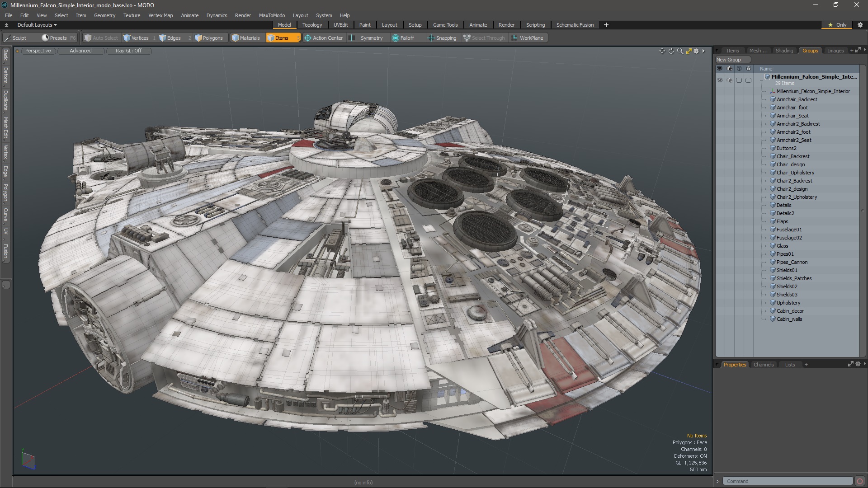Click the solid cube column header icon
This screenshot has width=868, height=488.
748,69
